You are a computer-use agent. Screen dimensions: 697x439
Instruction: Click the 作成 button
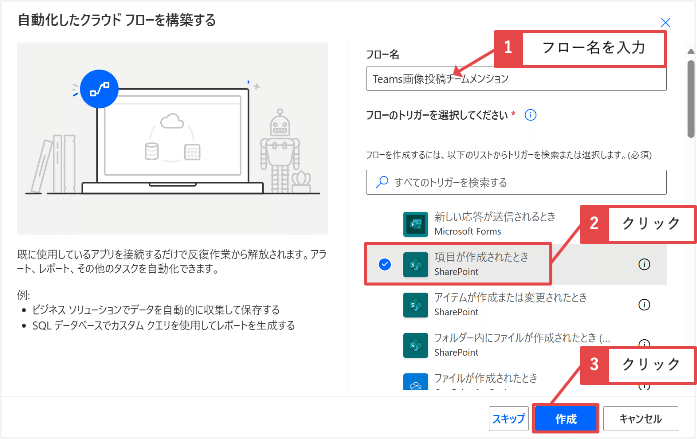tap(565, 419)
